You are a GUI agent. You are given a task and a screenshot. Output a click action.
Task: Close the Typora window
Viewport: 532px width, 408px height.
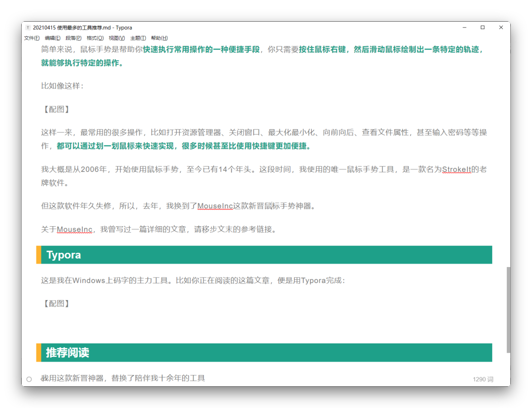coord(501,28)
